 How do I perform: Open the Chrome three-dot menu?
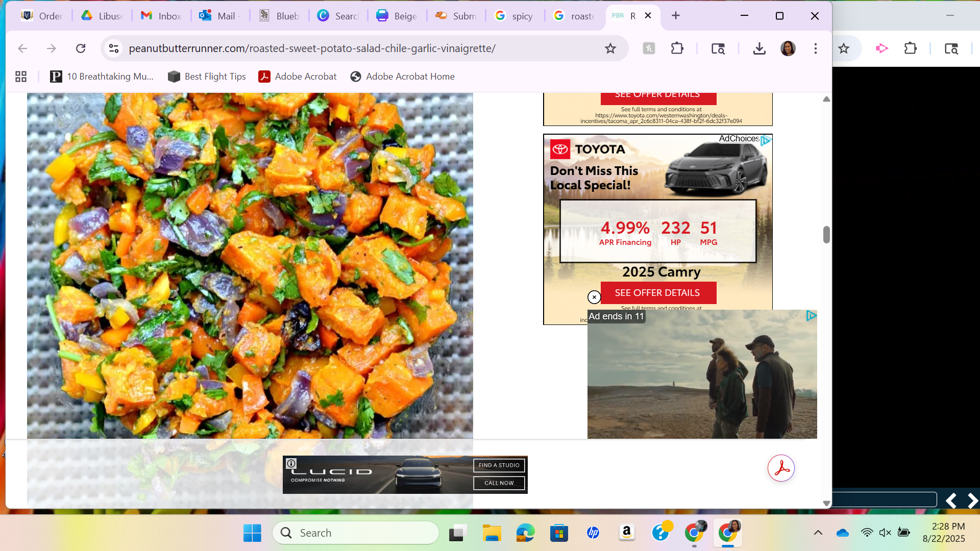815,48
